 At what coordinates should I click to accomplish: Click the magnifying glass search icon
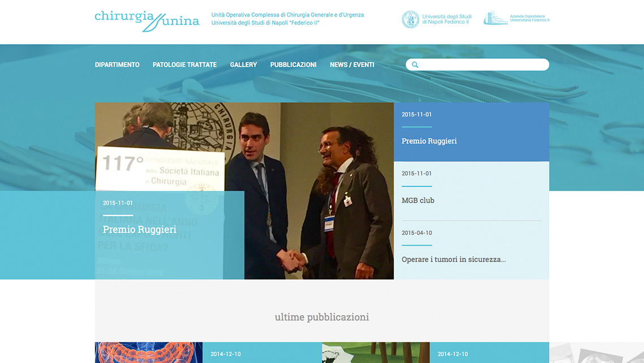[x=415, y=65]
